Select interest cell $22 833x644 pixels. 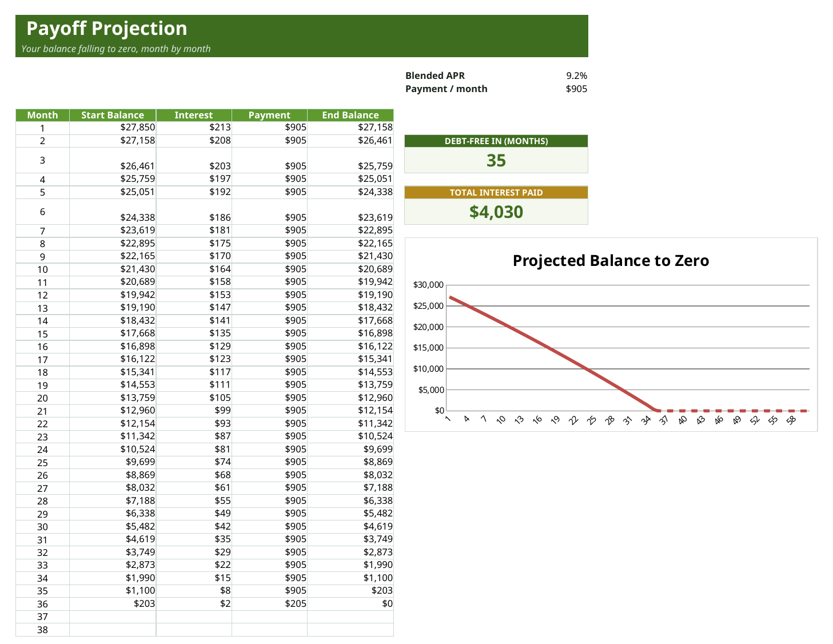(194, 565)
